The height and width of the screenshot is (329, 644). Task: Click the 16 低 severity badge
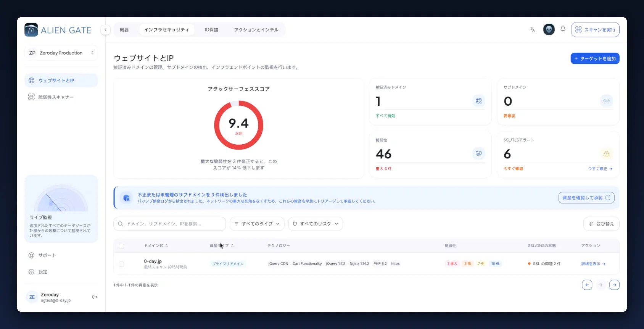(495, 264)
